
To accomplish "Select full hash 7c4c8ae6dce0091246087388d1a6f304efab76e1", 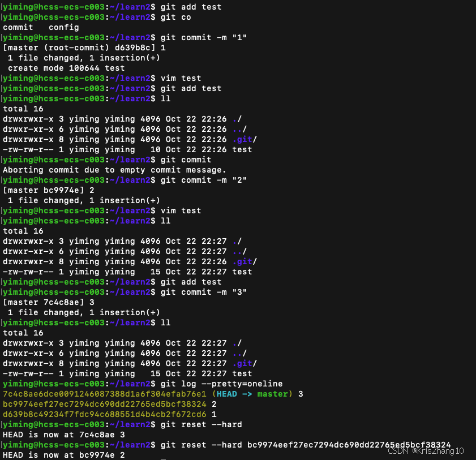I will (x=105, y=394).
